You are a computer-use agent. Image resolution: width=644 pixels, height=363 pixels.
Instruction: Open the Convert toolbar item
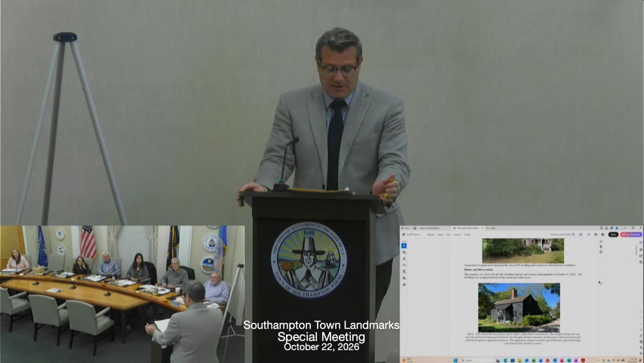pyautogui.click(x=457, y=234)
